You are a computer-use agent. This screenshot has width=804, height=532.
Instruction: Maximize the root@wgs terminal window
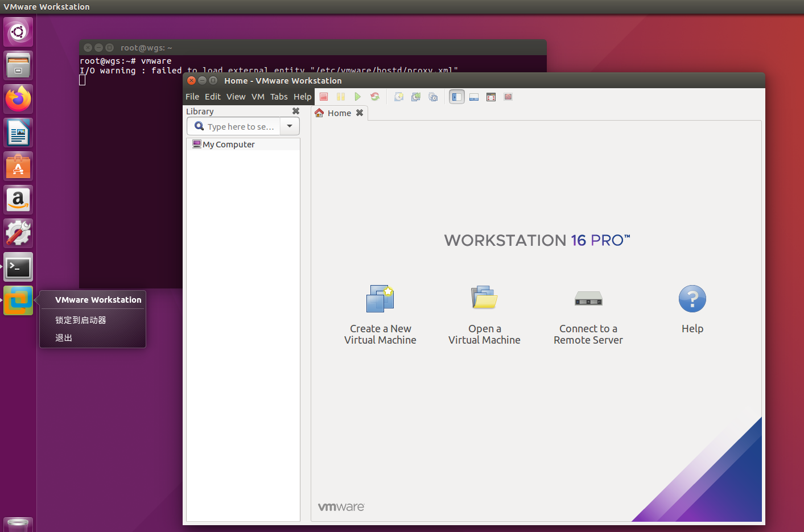pyautogui.click(x=109, y=48)
